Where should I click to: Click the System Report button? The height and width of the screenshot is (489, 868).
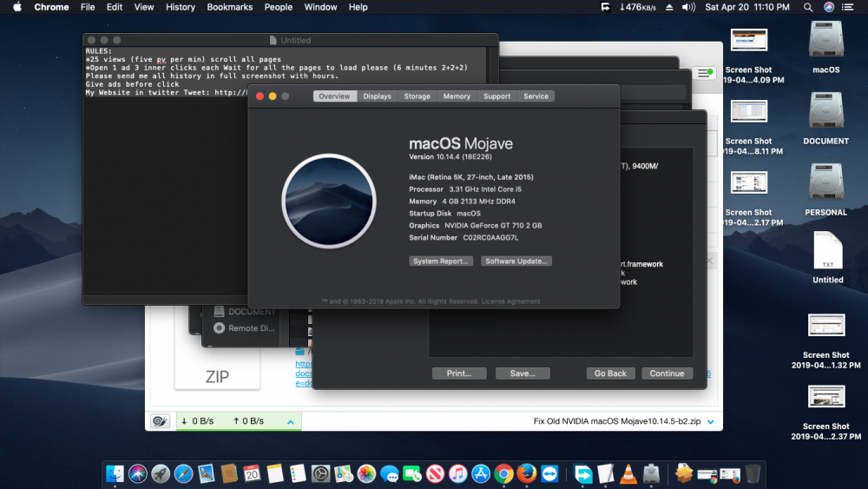point(441,261)
